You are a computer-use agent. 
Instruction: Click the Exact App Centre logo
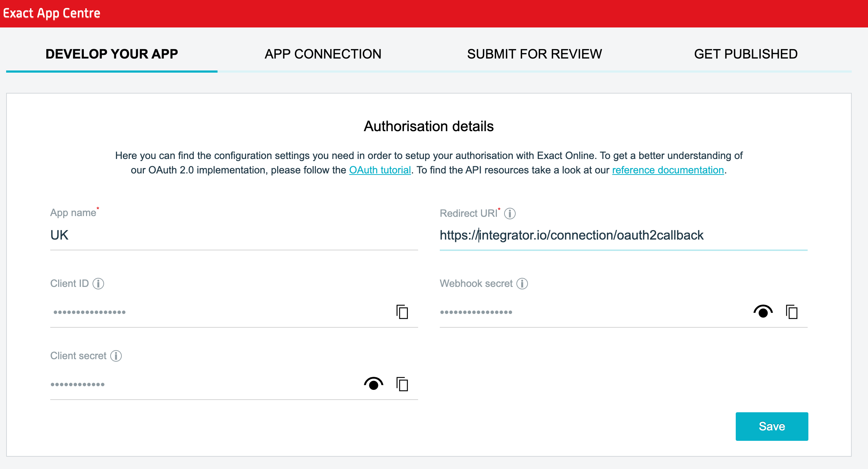pyautogui.click(x=52, y=13)
